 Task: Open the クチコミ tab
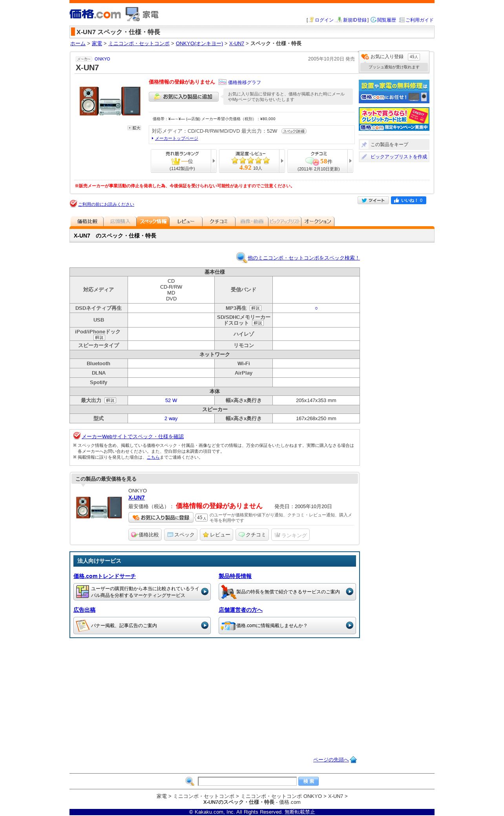click(x=219, y=221)
